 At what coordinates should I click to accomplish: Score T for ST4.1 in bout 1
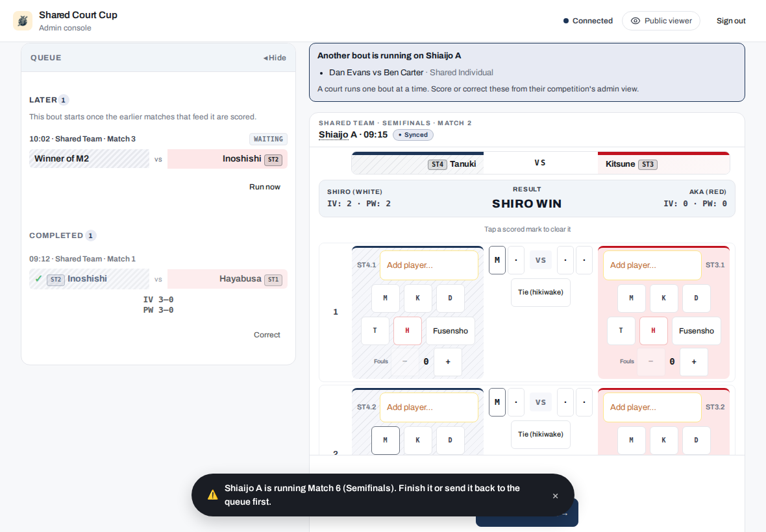tap(375, 331)
